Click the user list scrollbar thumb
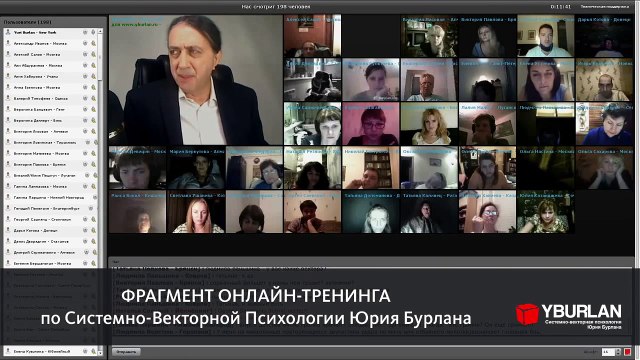Viewport: 640px width, 360px height. pos(100,57)
